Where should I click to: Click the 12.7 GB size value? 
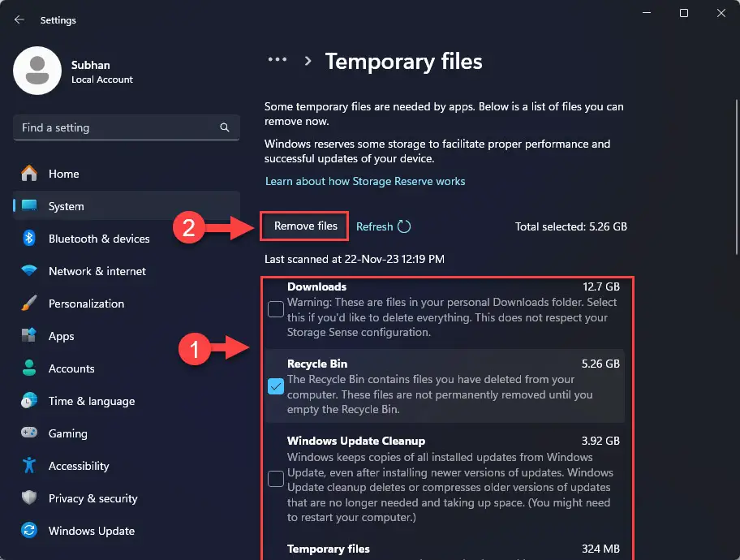click(601, 286)
